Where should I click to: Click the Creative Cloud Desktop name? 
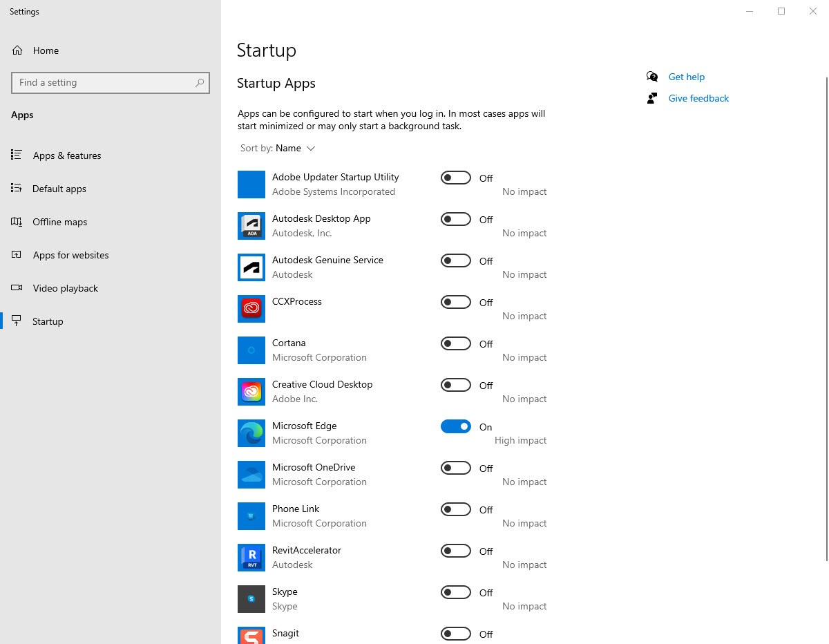pos(323,384)
